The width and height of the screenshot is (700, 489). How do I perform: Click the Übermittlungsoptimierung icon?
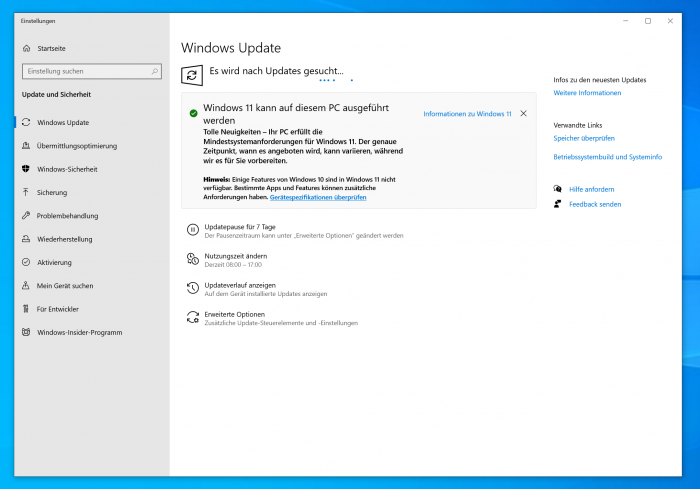click(26, 146)
